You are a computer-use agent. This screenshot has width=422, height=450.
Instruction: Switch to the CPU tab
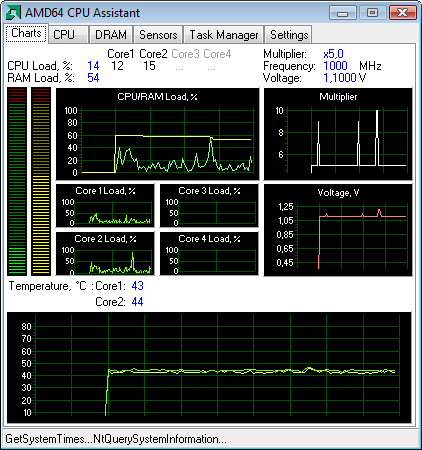click(68, 35)
